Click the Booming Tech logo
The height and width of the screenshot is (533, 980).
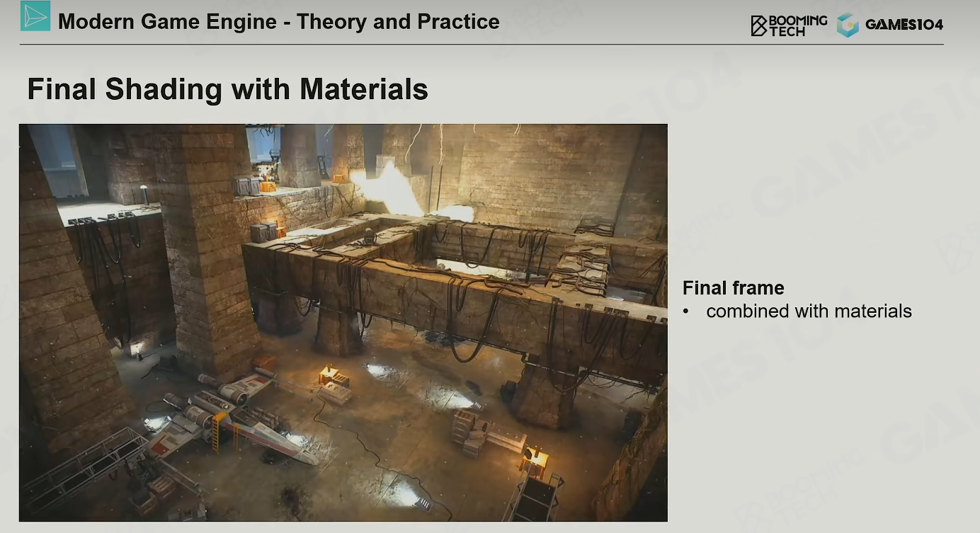click(789, 25)
